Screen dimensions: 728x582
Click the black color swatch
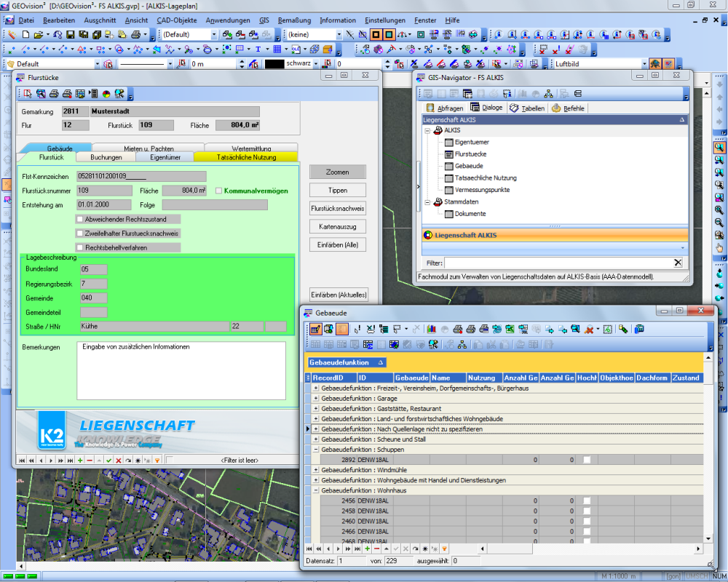tap(274, 64)
